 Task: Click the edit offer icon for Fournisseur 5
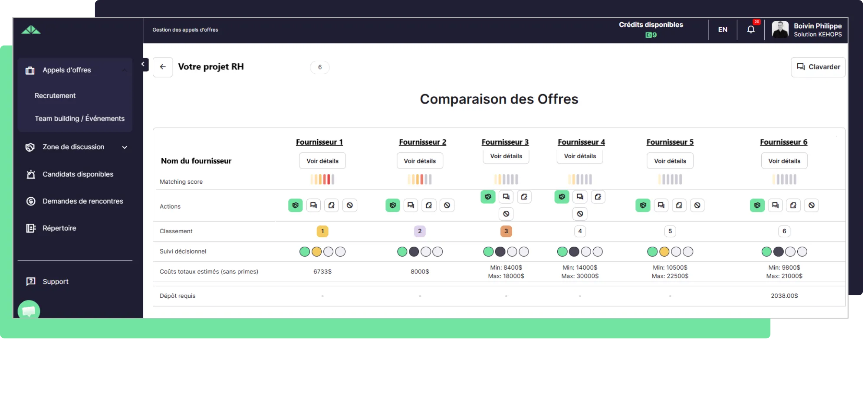pyautogui.click(x=679, y=205)
